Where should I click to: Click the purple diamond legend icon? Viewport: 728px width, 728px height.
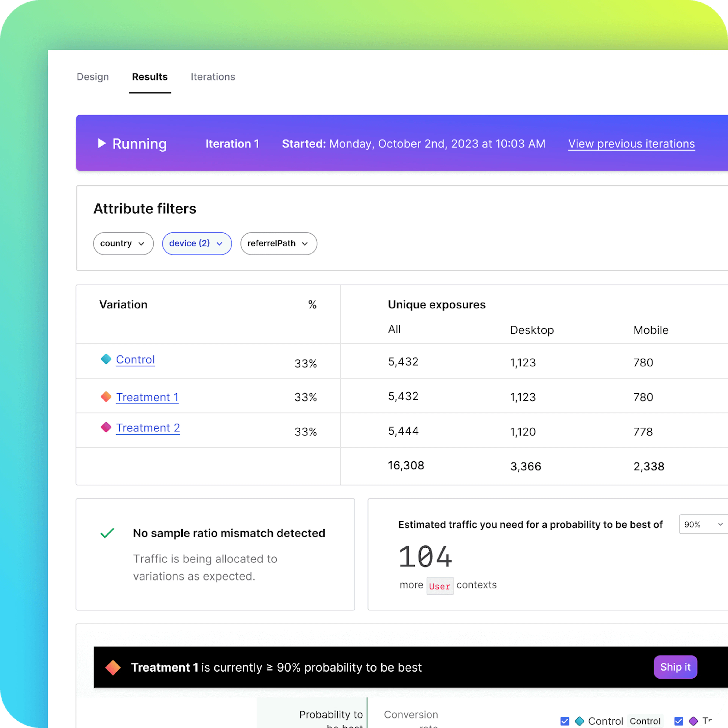[x=693, y=721]
